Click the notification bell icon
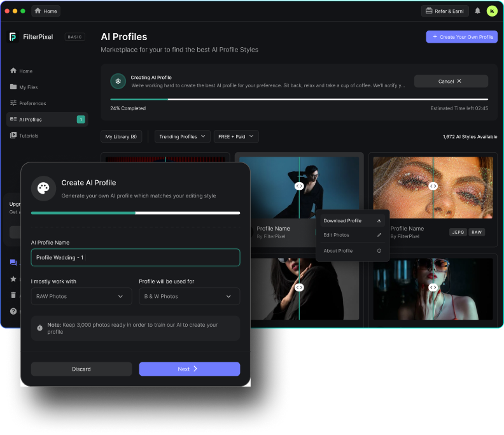The height and width of the screenshot is (435, 504). (478, 11)
